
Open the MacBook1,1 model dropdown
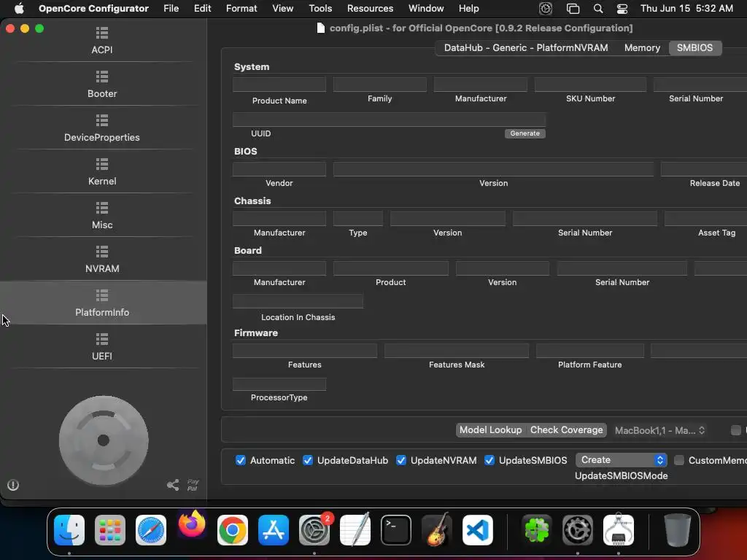point(659,430)
